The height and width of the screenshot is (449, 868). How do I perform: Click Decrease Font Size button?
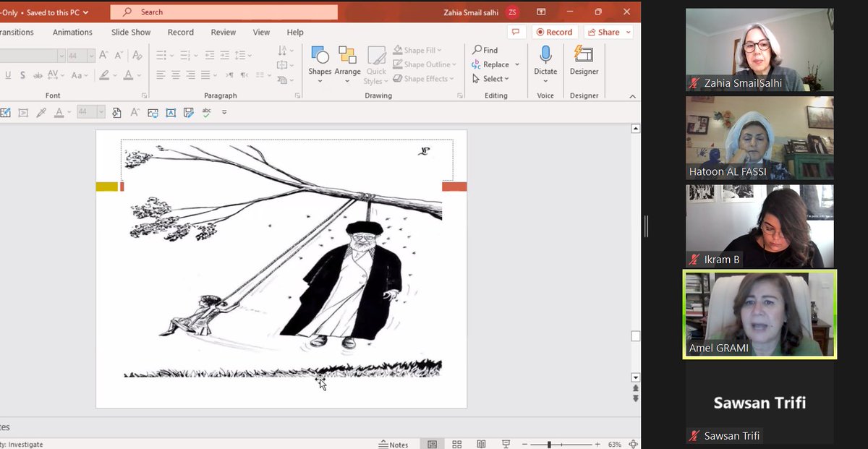(119, 56)
